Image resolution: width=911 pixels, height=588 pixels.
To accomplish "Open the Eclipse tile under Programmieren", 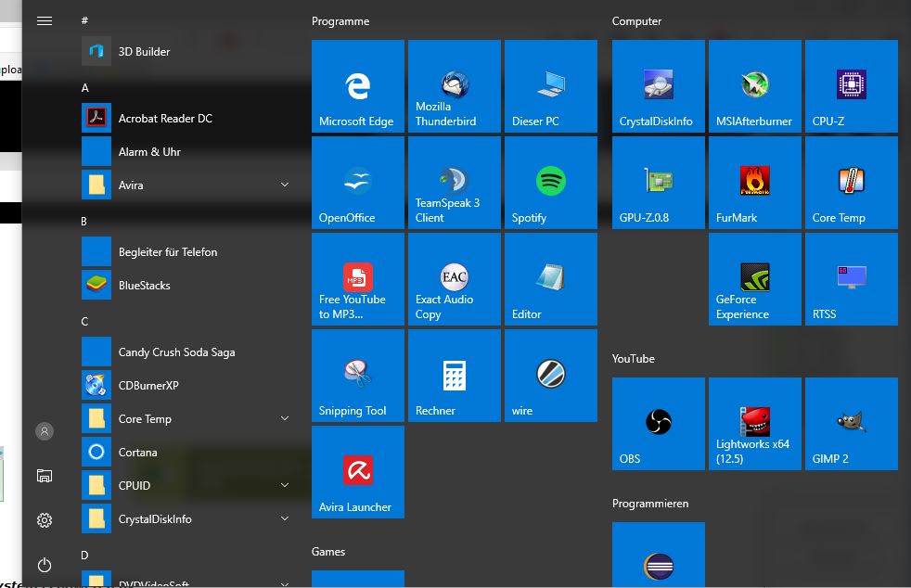I will click(659, 555).
